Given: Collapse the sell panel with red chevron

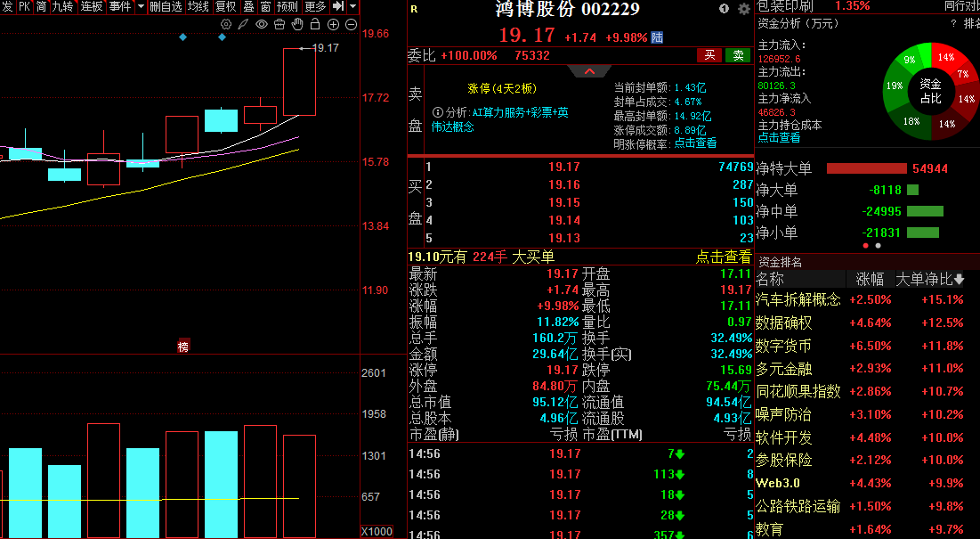Looking at the screenshot, I should 589,71.
